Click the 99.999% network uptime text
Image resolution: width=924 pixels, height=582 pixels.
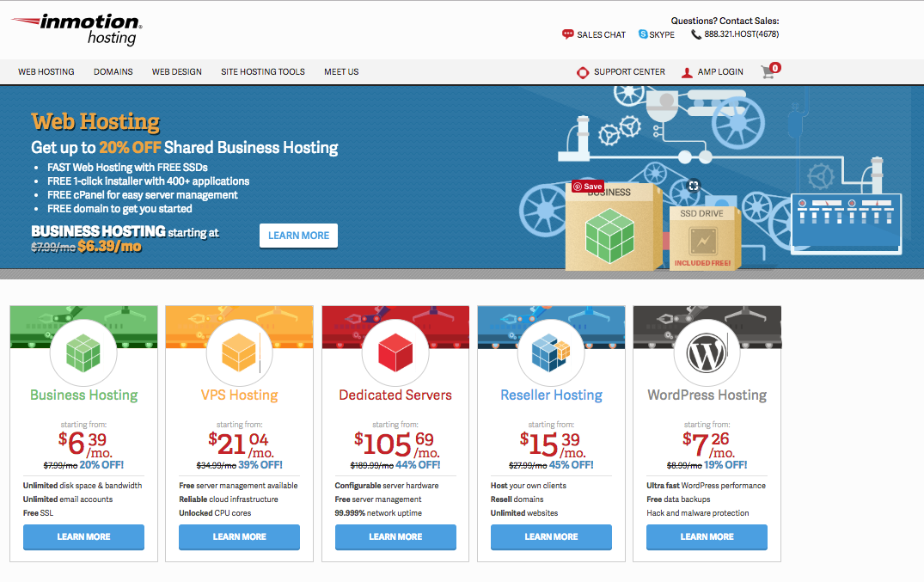pyautogui.click(x=378, y=513)
